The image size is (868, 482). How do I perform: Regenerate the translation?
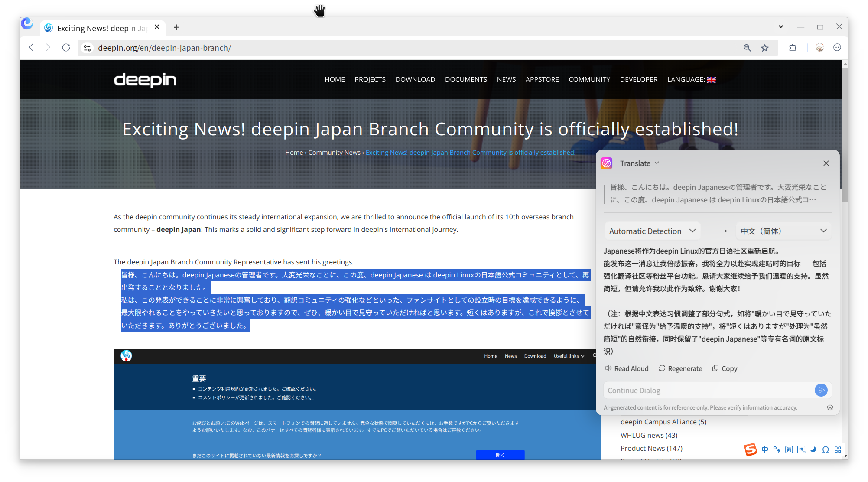[680, 368]
